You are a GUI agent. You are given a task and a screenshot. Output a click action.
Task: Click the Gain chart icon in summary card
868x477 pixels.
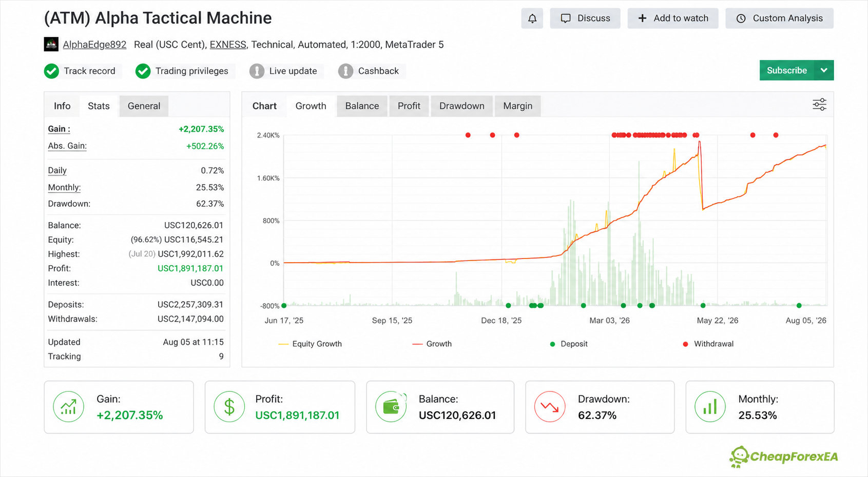[x=68, y=407]
